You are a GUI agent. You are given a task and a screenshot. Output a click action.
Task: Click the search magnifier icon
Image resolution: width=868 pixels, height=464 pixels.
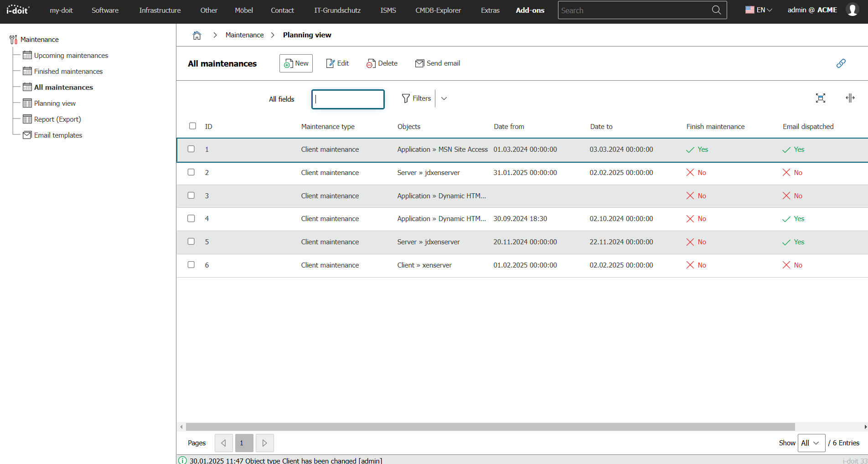point(716,10)
